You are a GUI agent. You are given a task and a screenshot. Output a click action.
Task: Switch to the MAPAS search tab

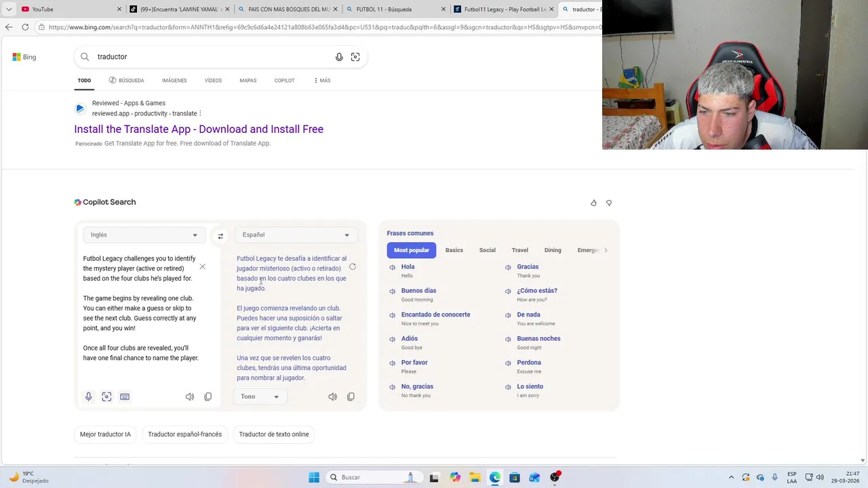pyautogui.click(x=248, y=81)
